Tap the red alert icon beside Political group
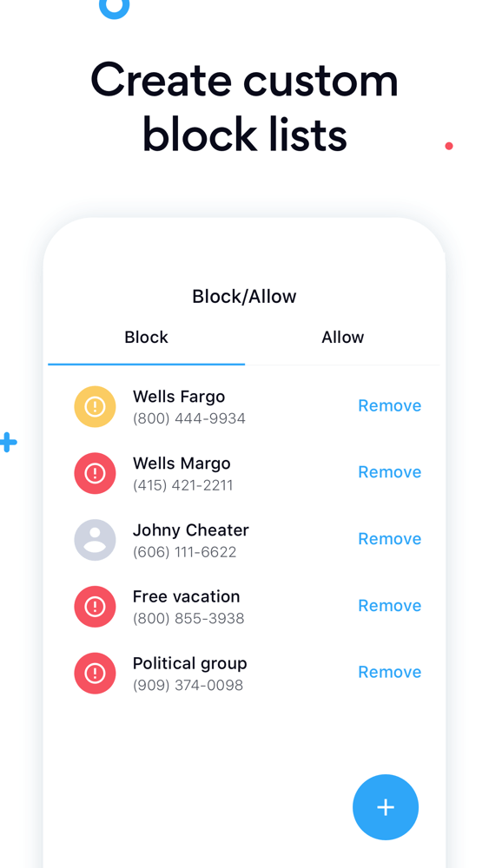Image resolution: width=489 pixels, height=868 pixels. 95,674
